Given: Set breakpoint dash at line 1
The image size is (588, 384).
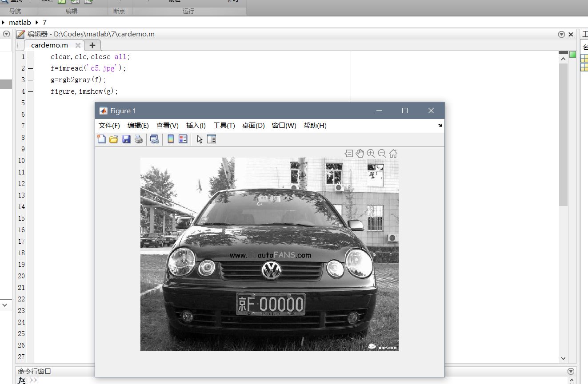Looking at the screenshot, I should (x=30, y=57).
